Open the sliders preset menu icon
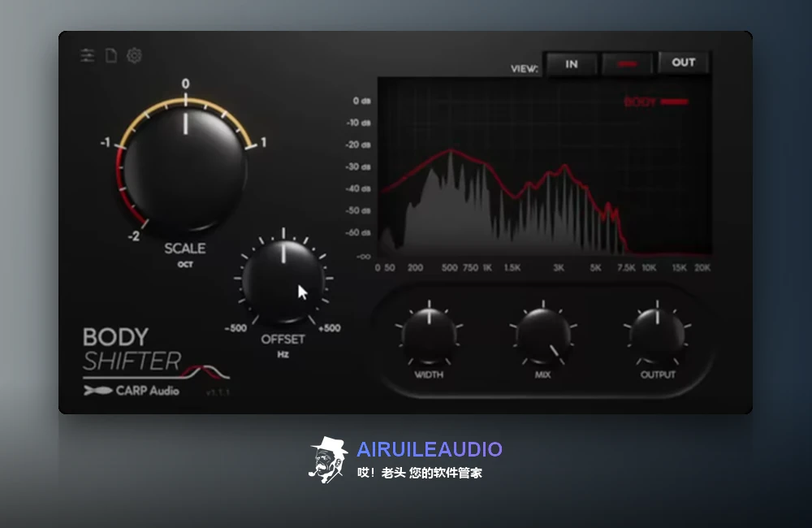This screenshot has height=528, width=812. click(x=88, y=55)
